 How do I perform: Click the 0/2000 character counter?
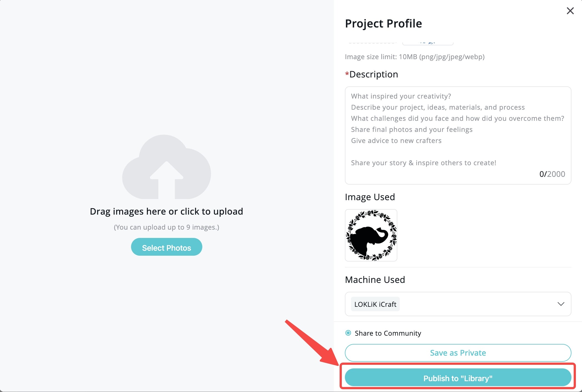coord(552,174)
